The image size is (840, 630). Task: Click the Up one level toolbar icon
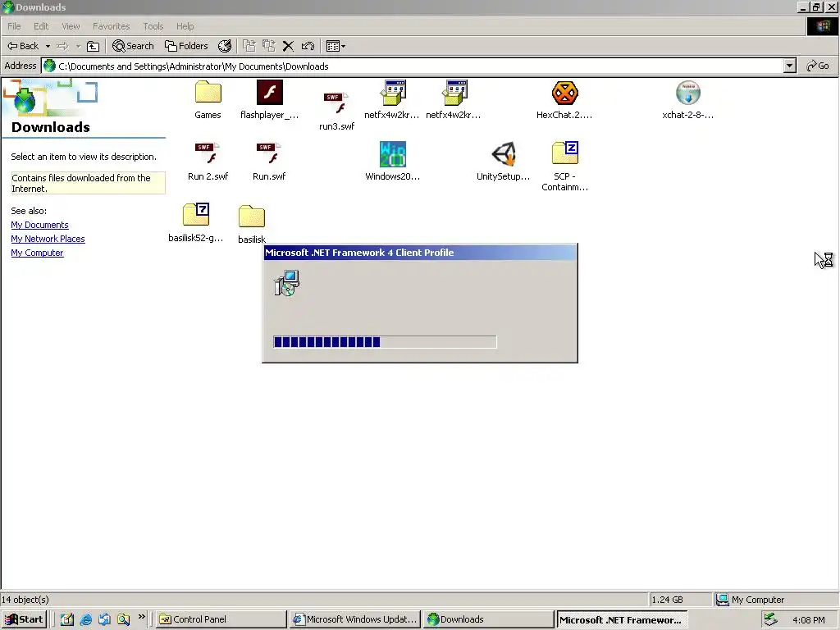(x=94, y=46)
